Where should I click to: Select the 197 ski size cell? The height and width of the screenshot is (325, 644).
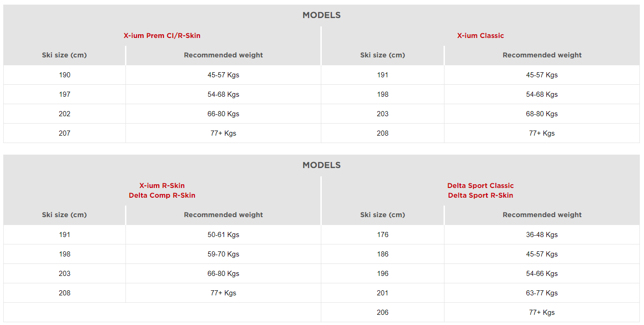click(x=65, y=94)
